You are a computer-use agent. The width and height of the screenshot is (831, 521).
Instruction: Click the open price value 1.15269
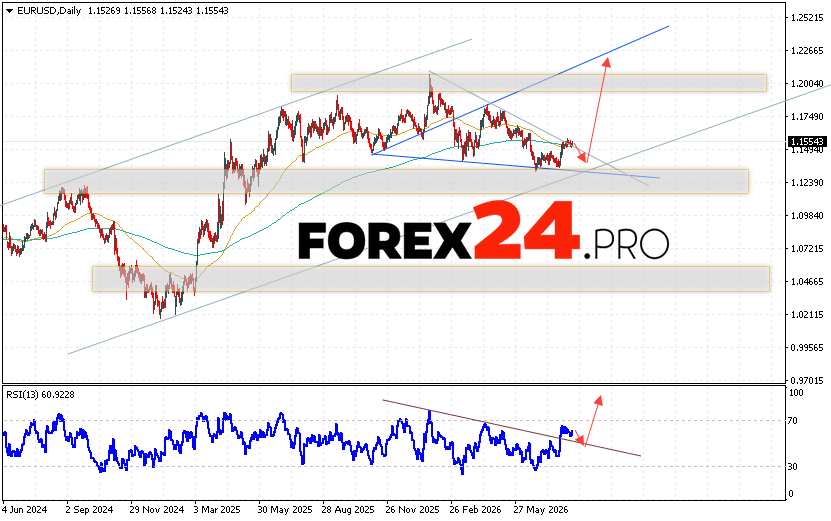click(x=104, y=11)
